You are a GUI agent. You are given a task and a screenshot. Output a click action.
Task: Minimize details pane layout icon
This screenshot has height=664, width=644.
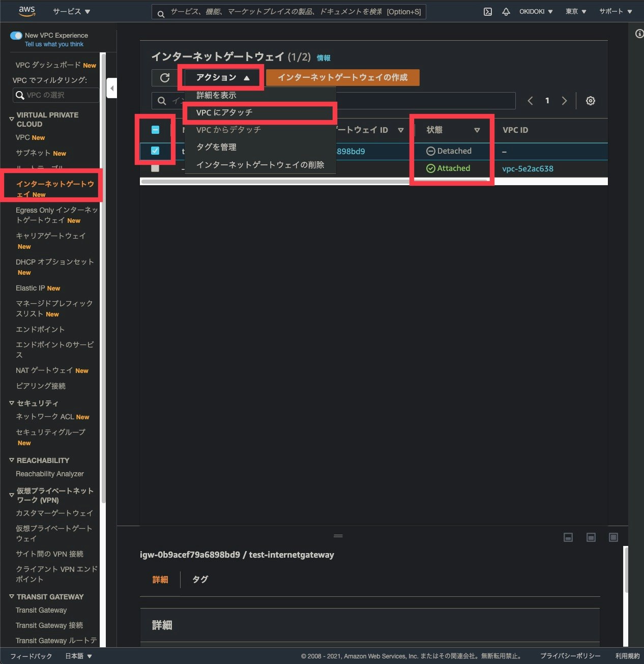[568, 537]
